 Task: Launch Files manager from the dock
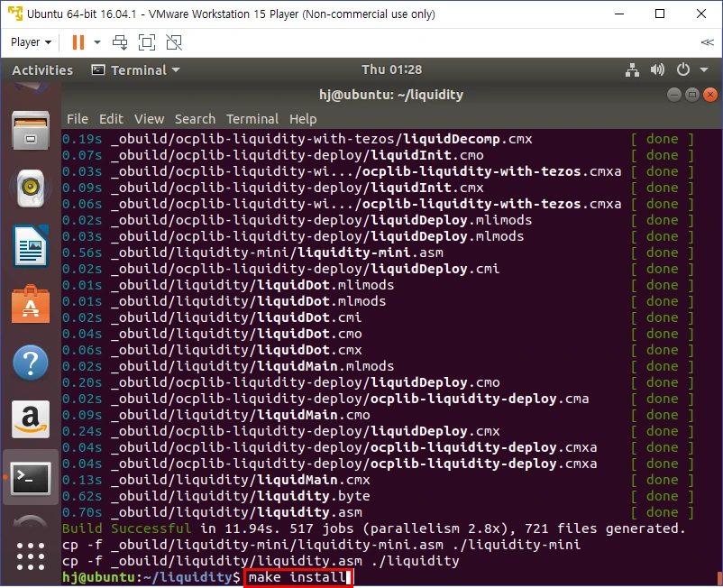click(x=31, y=131)
